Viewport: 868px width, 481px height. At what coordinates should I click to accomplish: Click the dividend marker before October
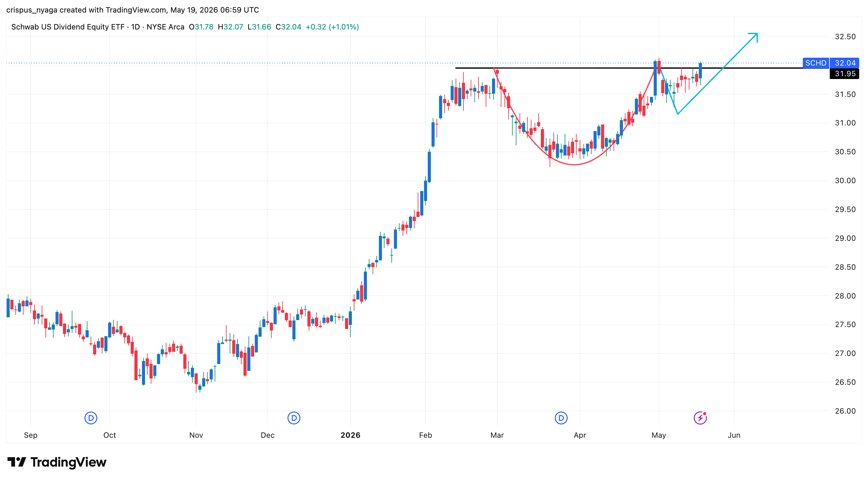click(91, 418)
